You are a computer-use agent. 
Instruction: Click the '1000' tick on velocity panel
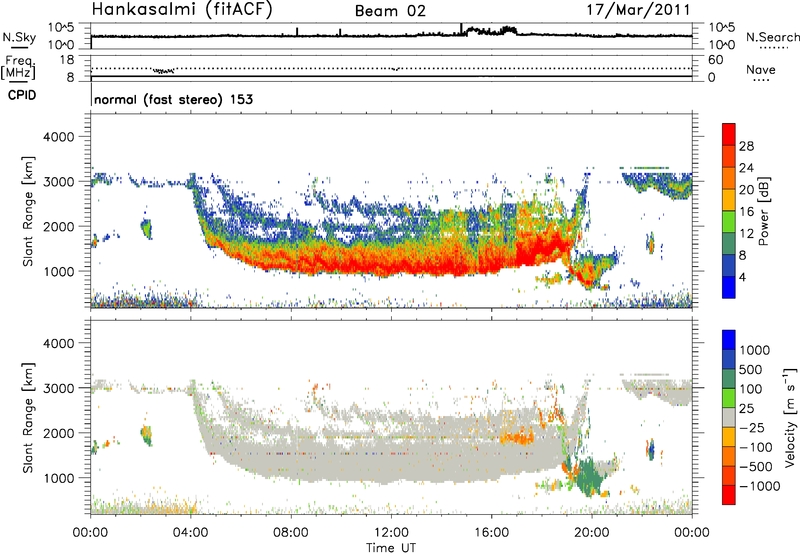pyautogui.click(x=58, y=478)
